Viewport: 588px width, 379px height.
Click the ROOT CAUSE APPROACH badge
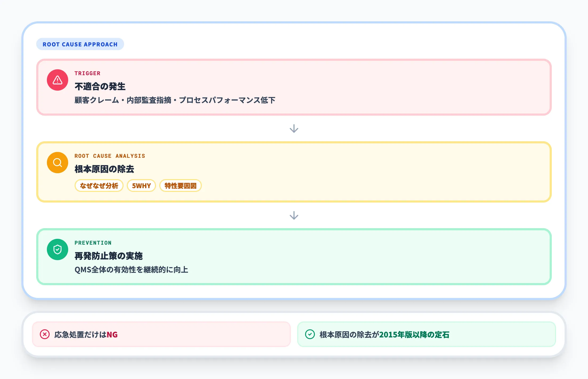[80, 44]
